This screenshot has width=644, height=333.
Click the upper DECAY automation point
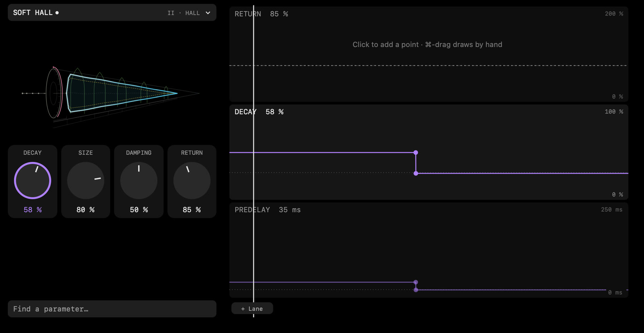coord(416,153)
